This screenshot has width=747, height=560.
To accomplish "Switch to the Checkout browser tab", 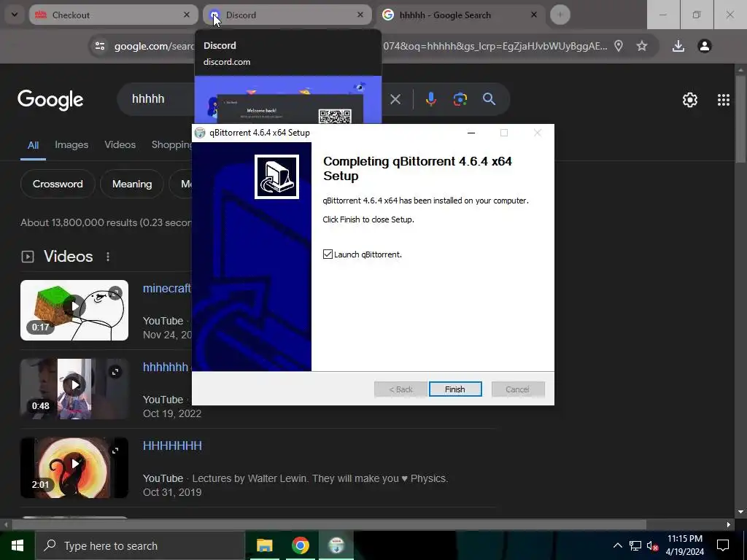I will tap(113, 15).
